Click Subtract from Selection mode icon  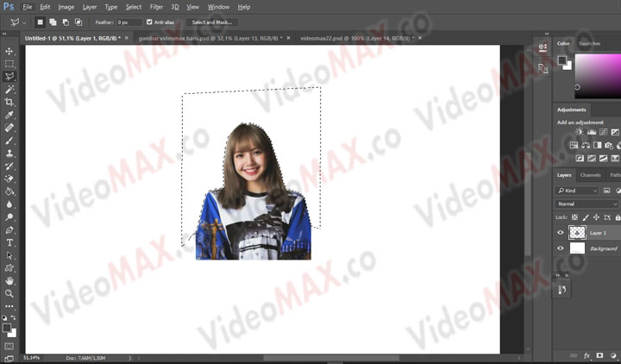[x=66, y=22]
